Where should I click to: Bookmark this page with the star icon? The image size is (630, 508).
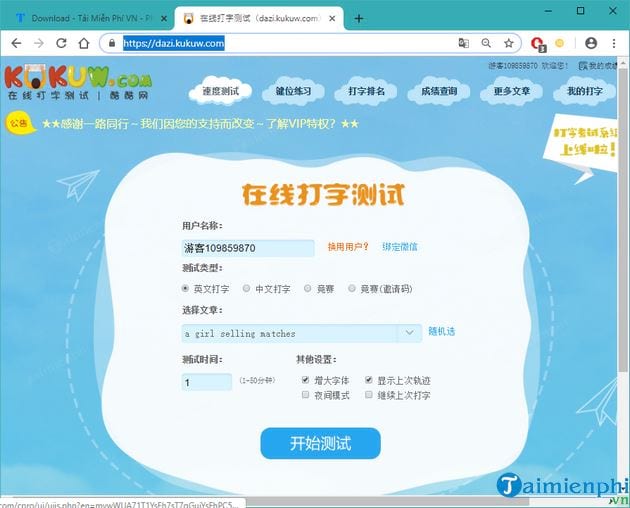(x=509, y=43)
